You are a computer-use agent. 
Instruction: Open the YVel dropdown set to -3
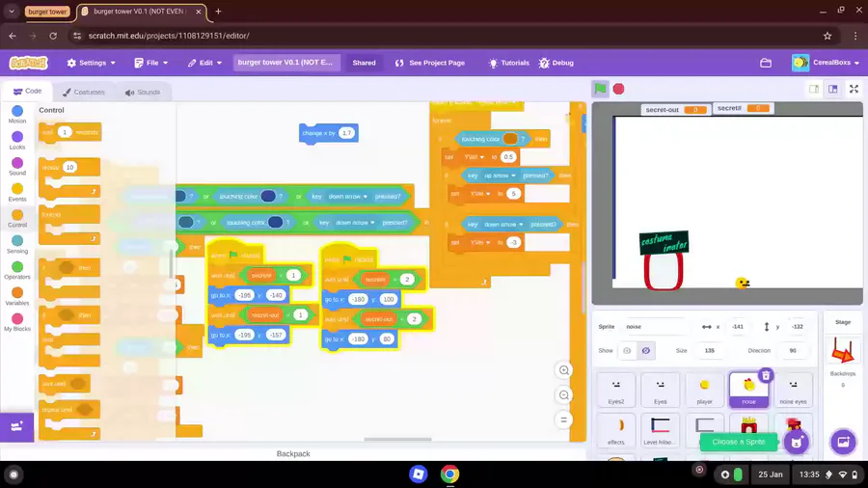point(479,242)
